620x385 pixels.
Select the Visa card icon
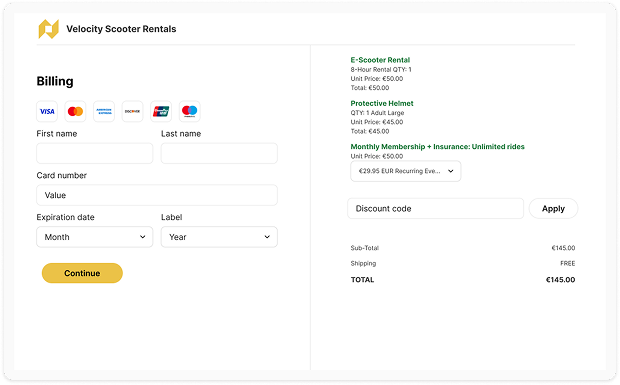[47, 111]
